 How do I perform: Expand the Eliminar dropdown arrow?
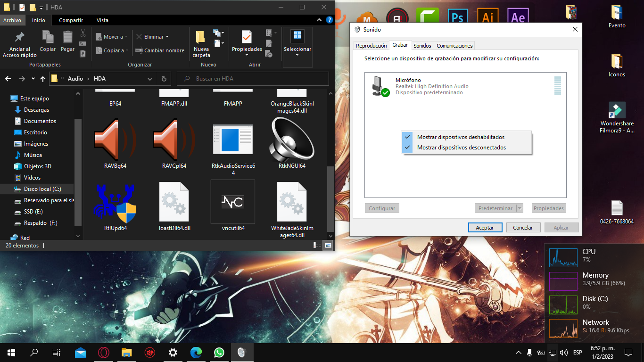[x=167, y=37]
